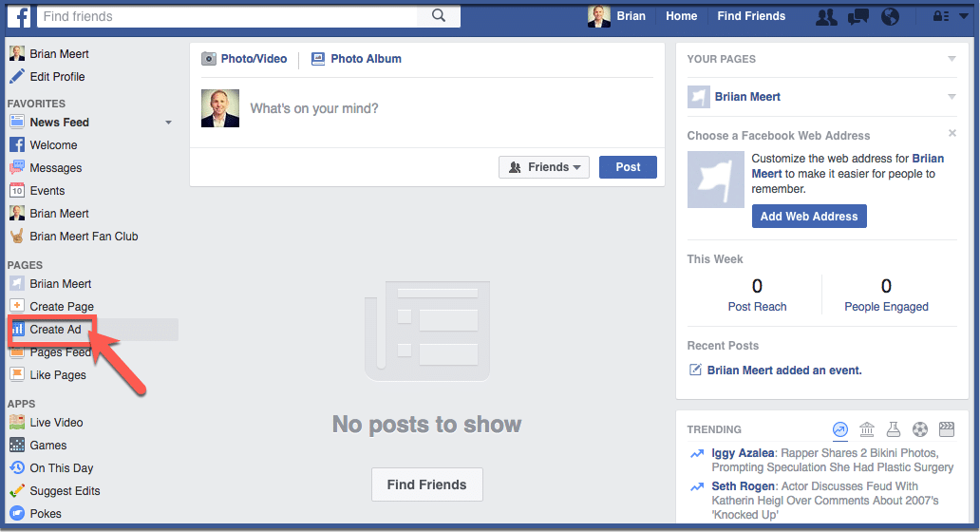Click the Facebook logo icon
The width and height of the screenshot is (980, 532).
click(x=19, y=16)
